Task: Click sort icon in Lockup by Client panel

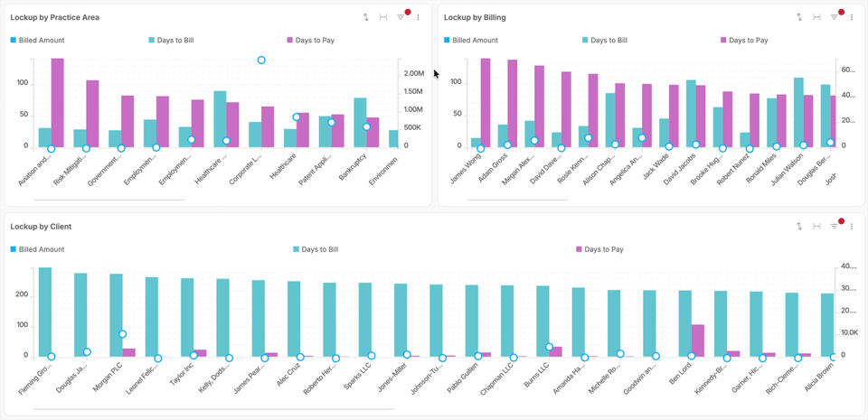Action: (x=799, y=226)
